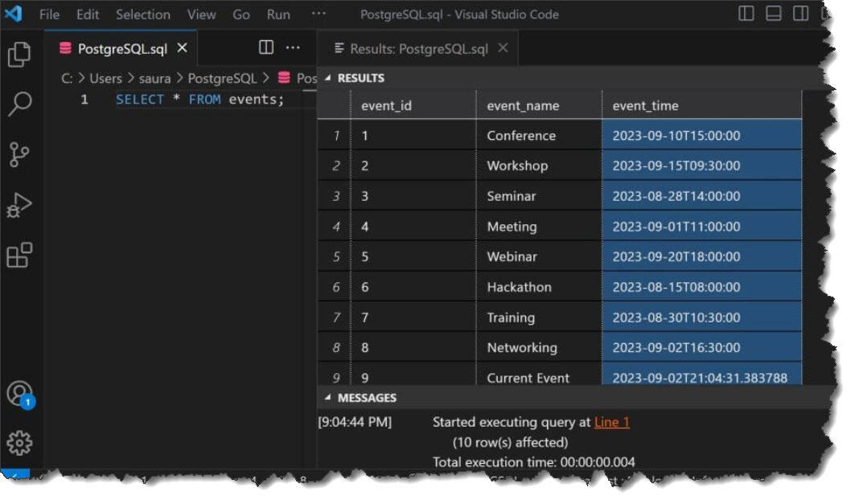Open the Source Control view
The image size is (855, 504).
(x=19, y=155)
